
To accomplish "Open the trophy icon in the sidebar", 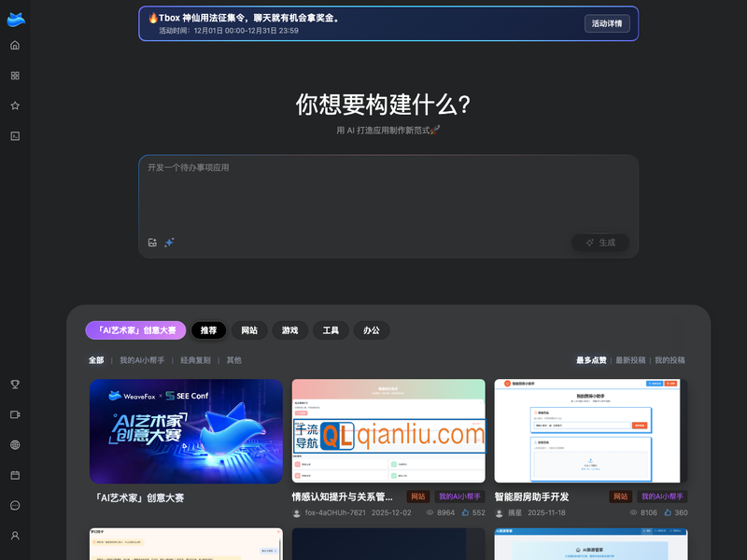I will (15, 384).
